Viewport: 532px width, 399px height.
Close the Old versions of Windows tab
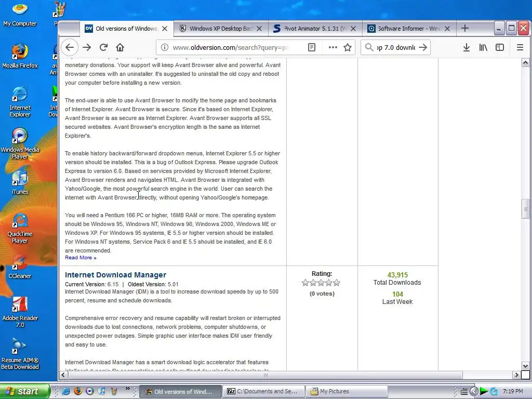click(165, 29)
